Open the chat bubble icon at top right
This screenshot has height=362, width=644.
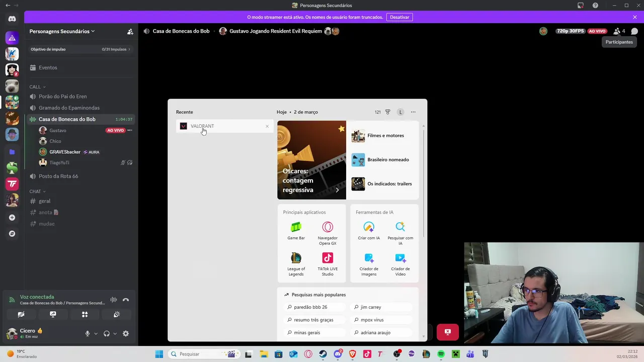coord(634,31)
